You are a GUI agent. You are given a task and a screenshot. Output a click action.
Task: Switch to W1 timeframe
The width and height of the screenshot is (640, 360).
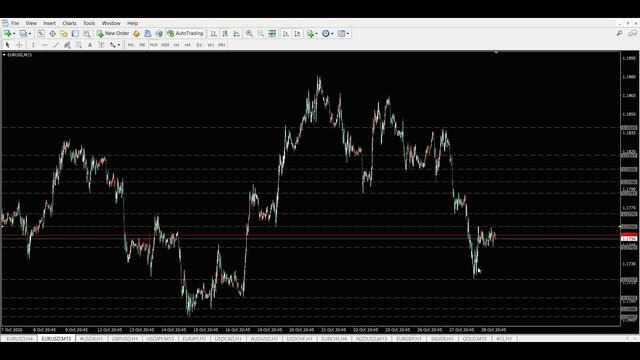(x=211, y=45)
